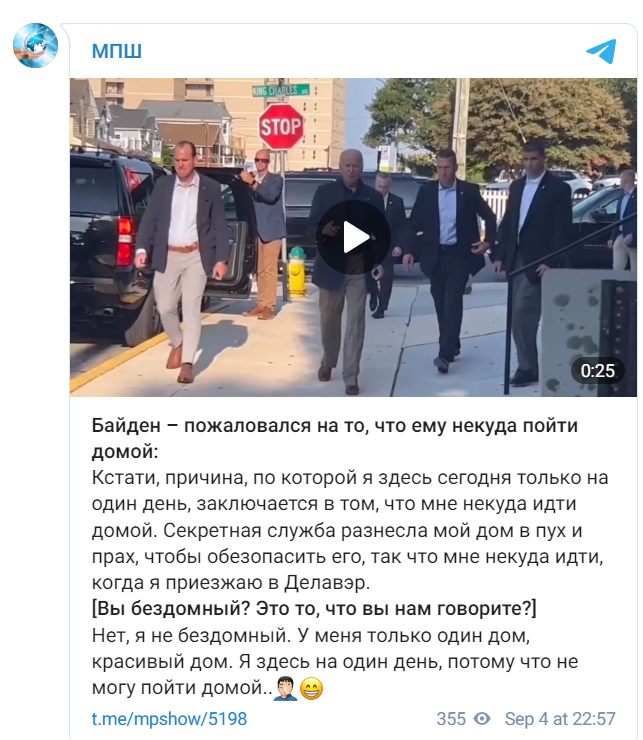
Task: Open the Sep 4 at 22:57 timestamp
Action: pos(560,719)
